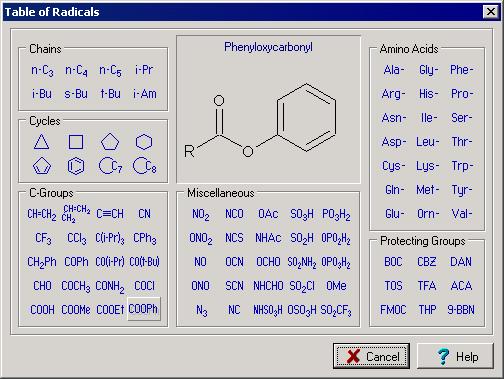Choose the allyl CH2CH=CH2 group
Viewport: 504px width, 379px height.
[76, 214]
